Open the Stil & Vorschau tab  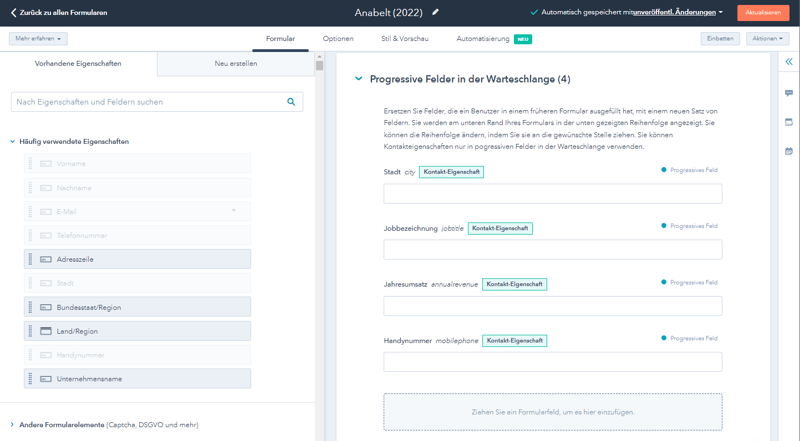405,39
